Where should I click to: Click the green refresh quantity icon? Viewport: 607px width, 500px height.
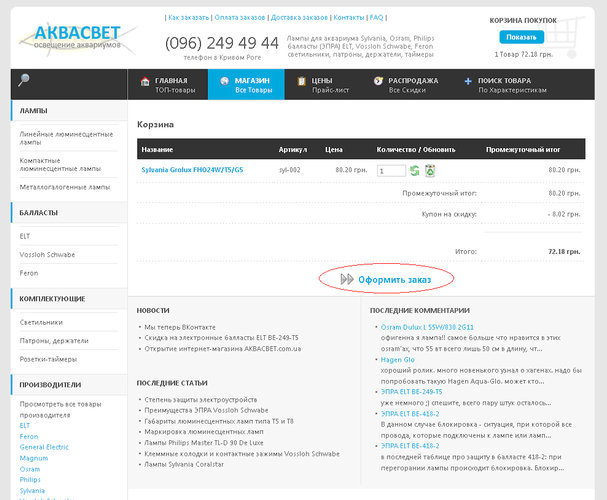[x=415, y=171]
